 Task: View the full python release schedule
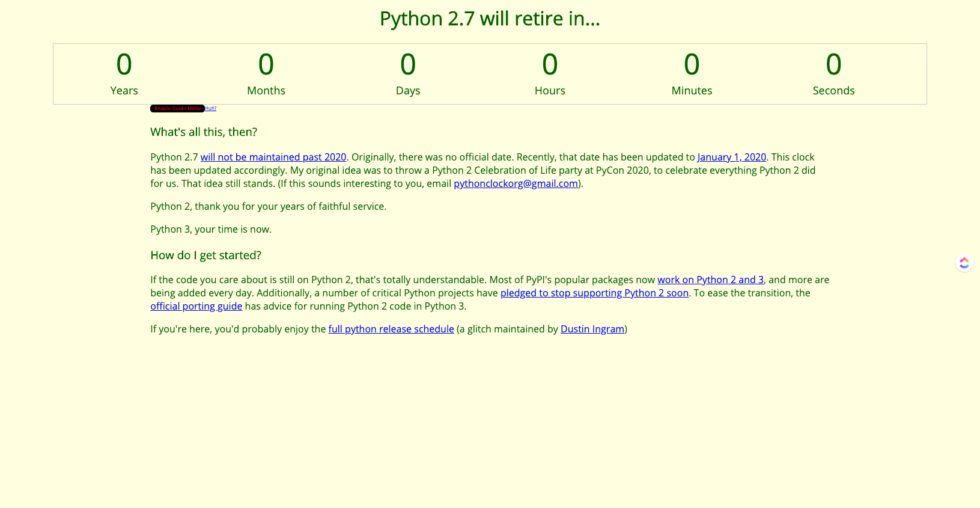[x=391, y=329]
